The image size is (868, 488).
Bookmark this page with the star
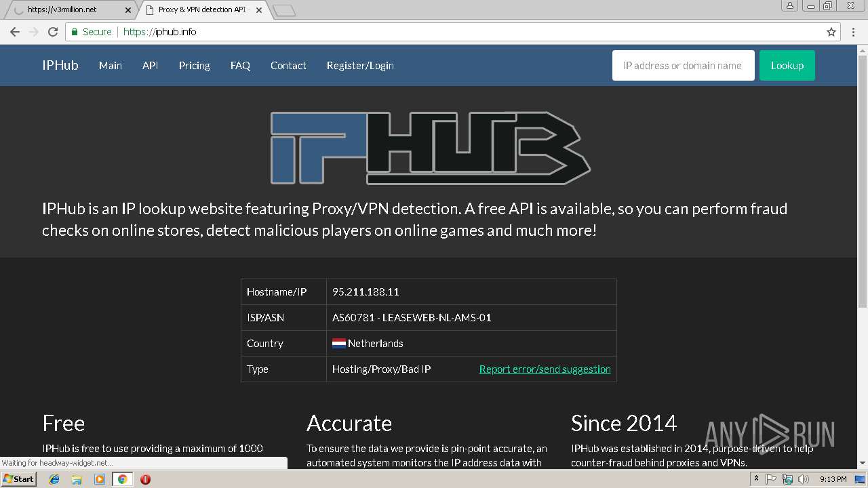coord(831,32)
